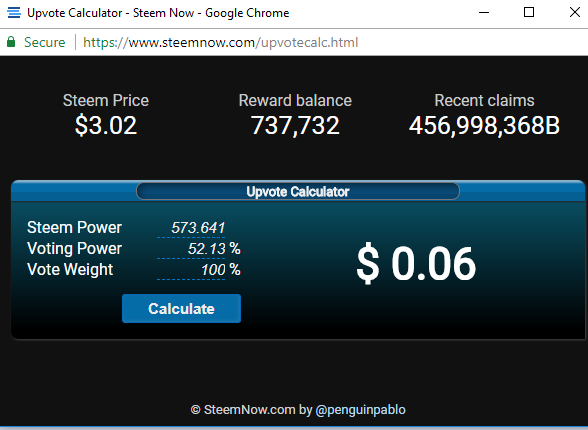Edit the Steem Power value 573.641

[191, 228]
